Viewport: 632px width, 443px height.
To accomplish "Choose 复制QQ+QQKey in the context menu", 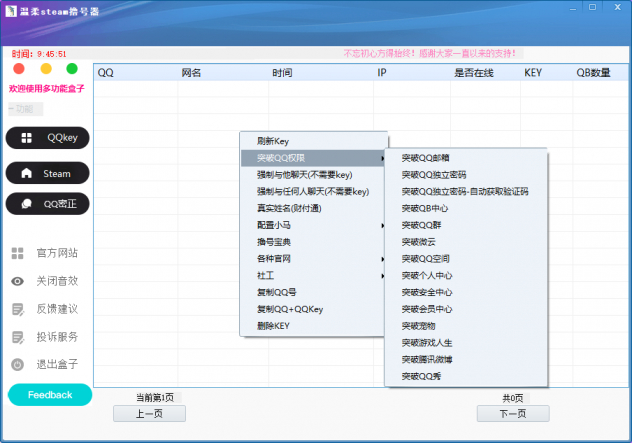I will (x=313, y=309).
